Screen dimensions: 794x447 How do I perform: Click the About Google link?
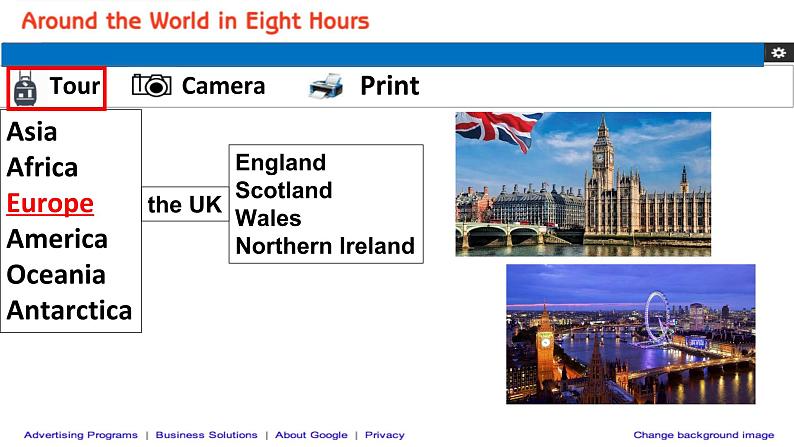[x=311, y=435]
